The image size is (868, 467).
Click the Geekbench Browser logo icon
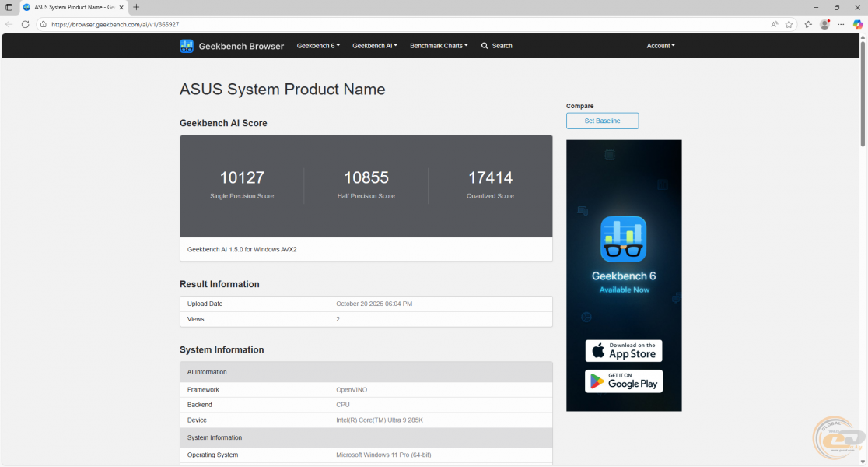(187, 46)
